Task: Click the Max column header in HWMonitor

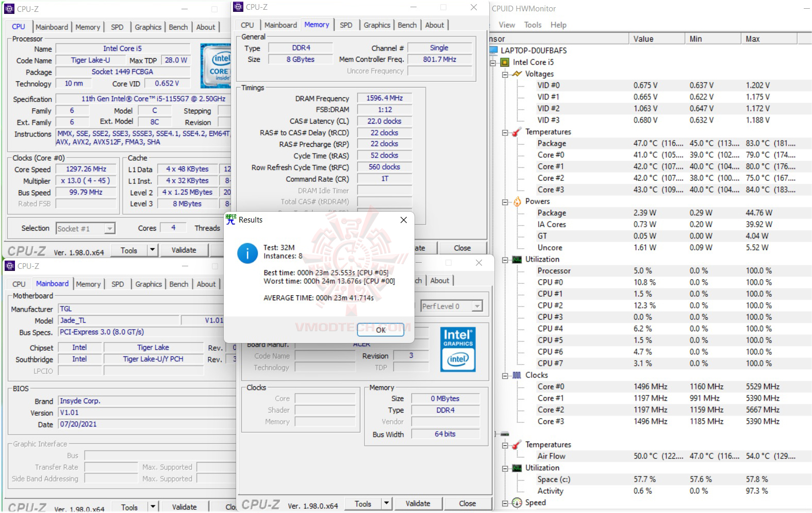Action: [x=769, y=39]
